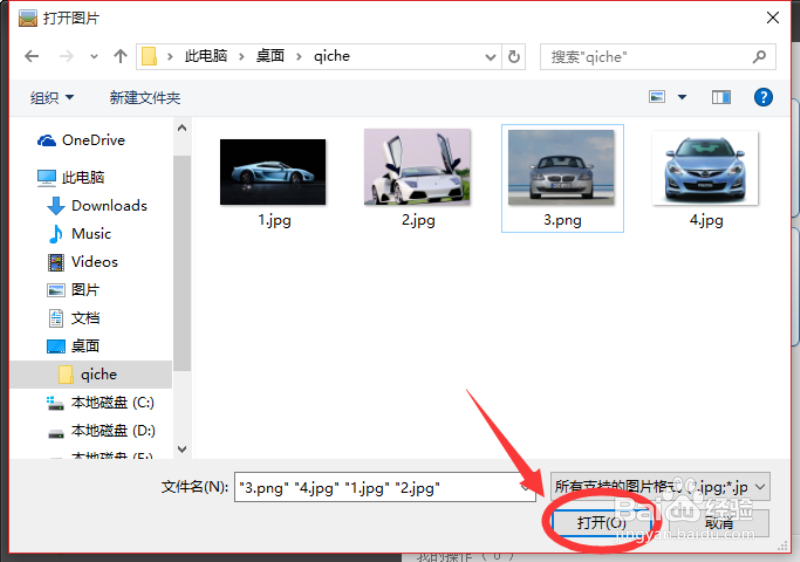Open the image format filter dropdown
This screenshot has width=800, height=562.
[x=660, y=487]
